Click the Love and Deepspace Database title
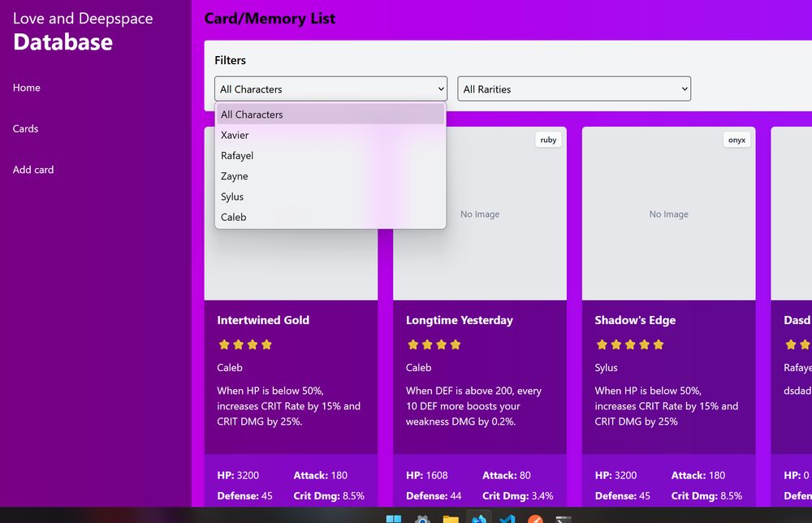This screenshot has height=523, width=812. pyautogui.click(x=83, y=32)
